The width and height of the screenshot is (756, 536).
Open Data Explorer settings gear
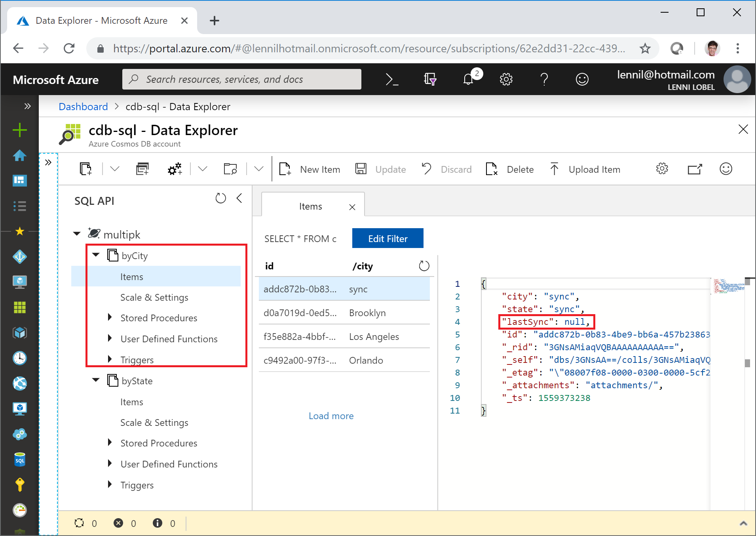click(x=662, y=169)
